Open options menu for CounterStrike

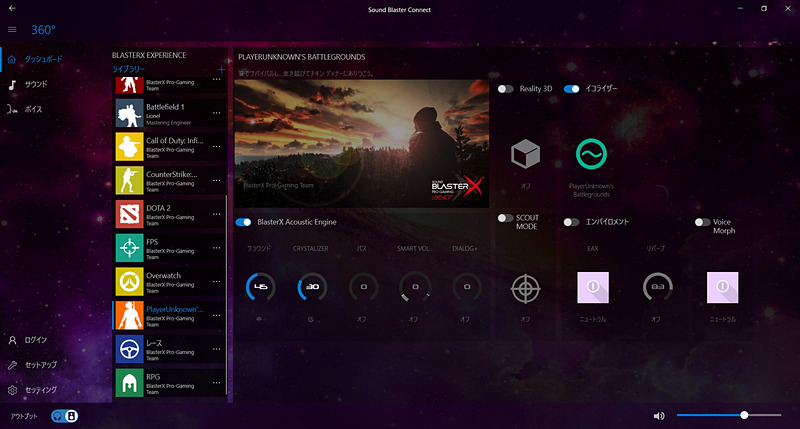(x=217, y=180)
